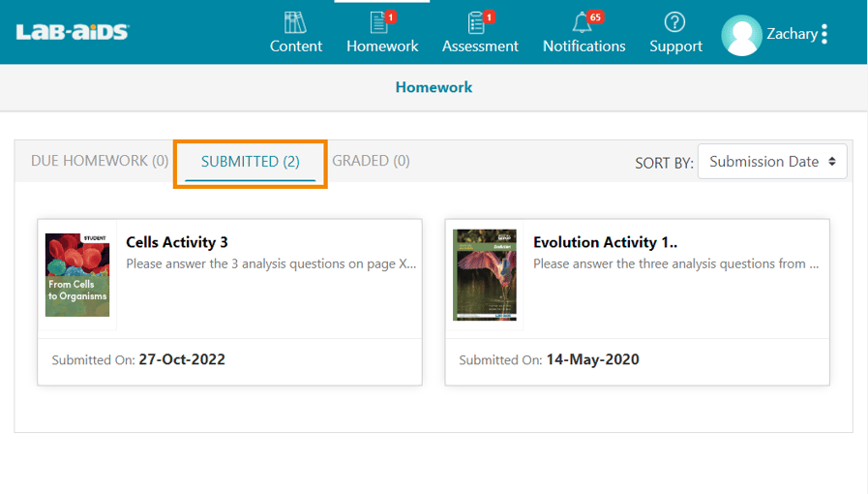This screenshot has height=494, width=868.
Task: Click Zachary's profile avatar
Action: point(741,35)
